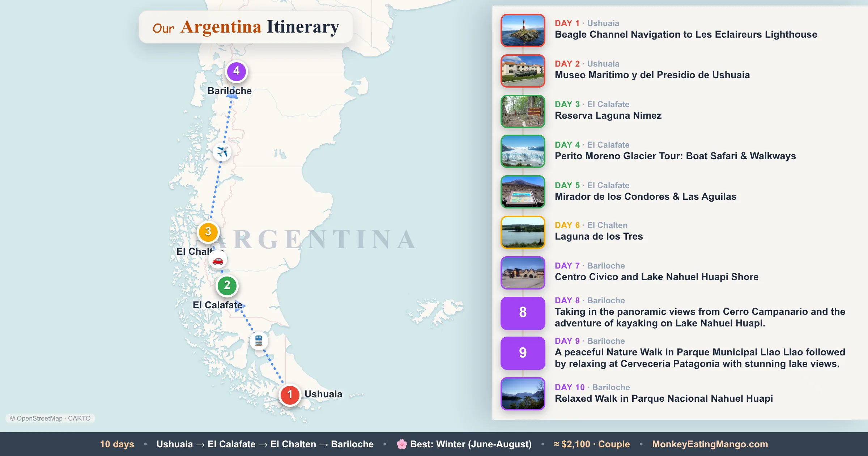Click the Perito Moreno Glacier Tour title

675,156
